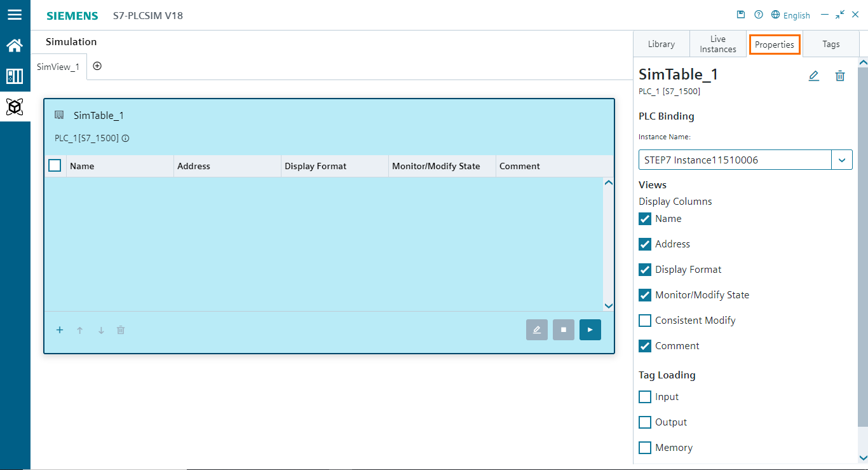
Task: Toggle the Name column checkbox
Action: pos(645,219)
